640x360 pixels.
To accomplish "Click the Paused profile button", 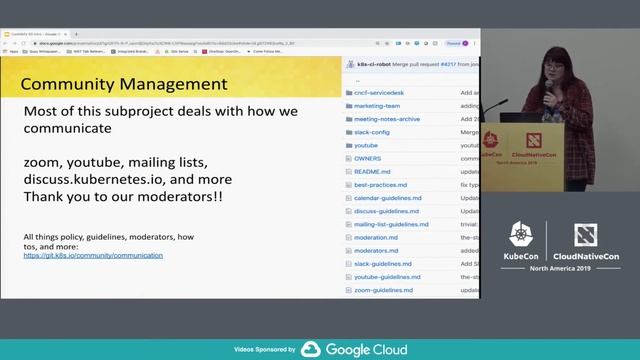I will click(x=457, y=43).
